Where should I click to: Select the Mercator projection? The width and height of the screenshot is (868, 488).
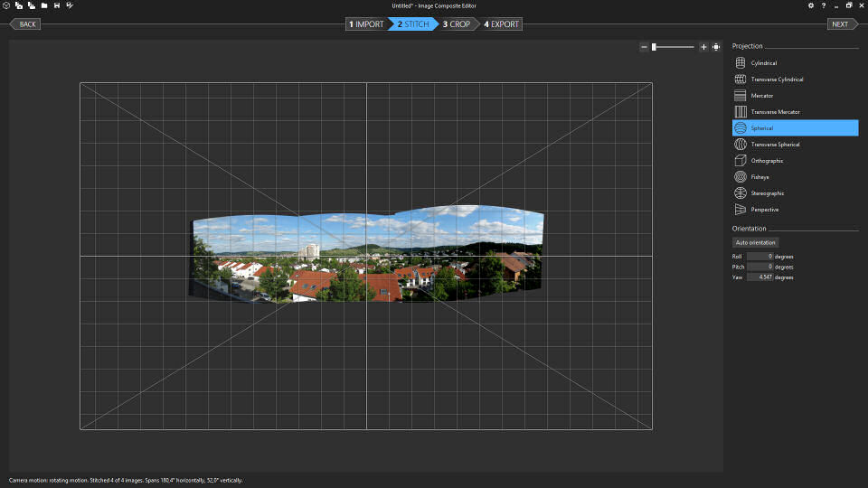point(761,96)
